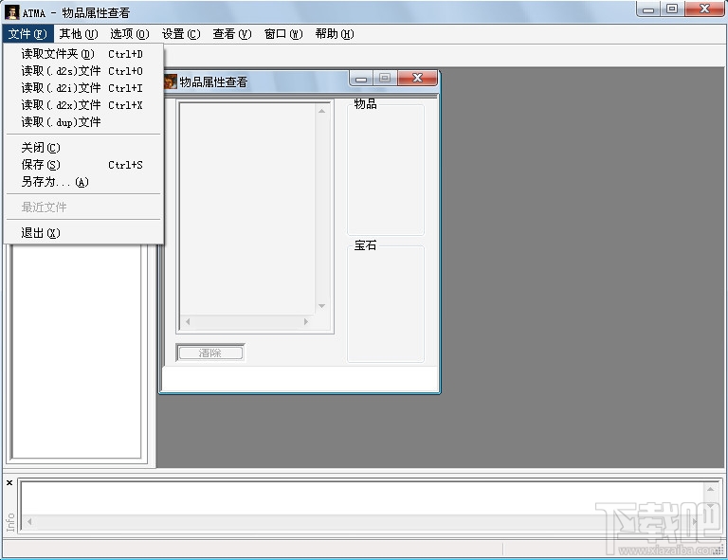The height and width of the screenshot is (560, 728).
Task: Minimize the 物品属性查看 child window
Action: tap(361, 79)
